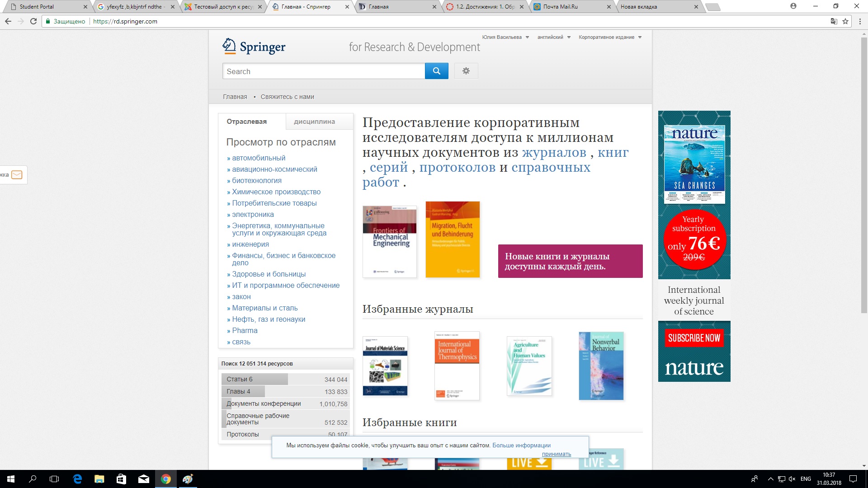The width and height of the screenshot is (868, 488).
Task: Expand the Юлия Васильева user dropdown
Action: [x=505, y=37]
